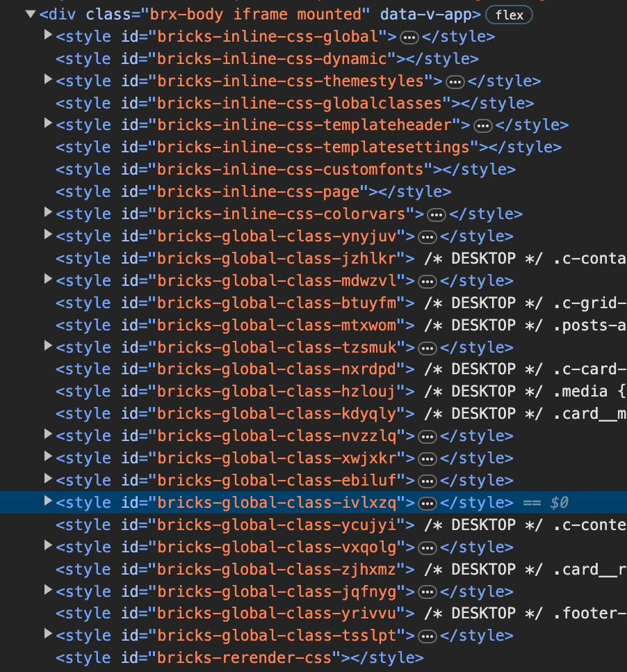627x672 pixels.
Task: Collapse the brx-body div element
Action: 31,13
